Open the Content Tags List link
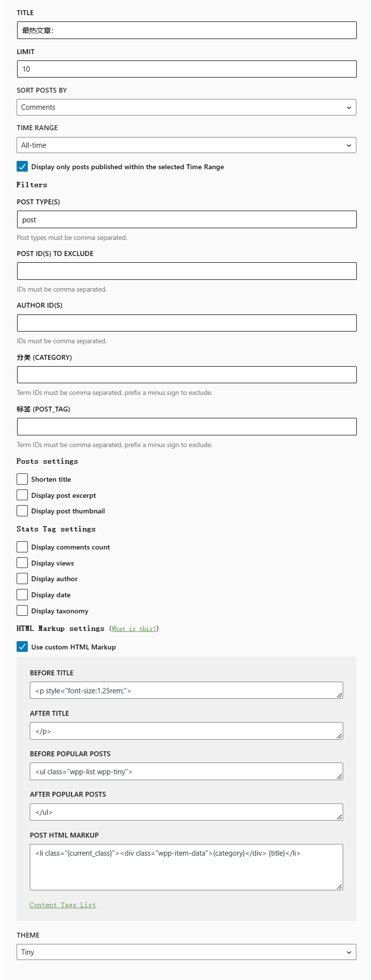The width and height of the screenshot is (371, 980). (62, 905)
